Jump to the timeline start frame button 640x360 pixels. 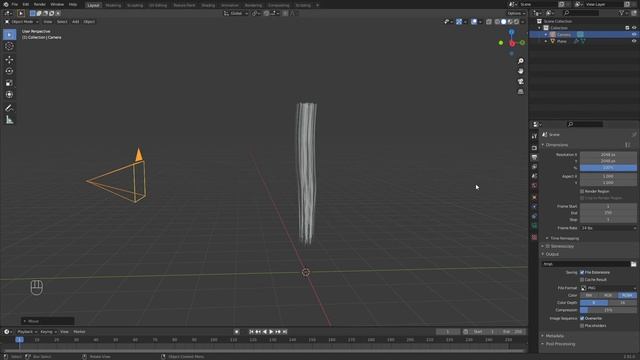[251, 332]
